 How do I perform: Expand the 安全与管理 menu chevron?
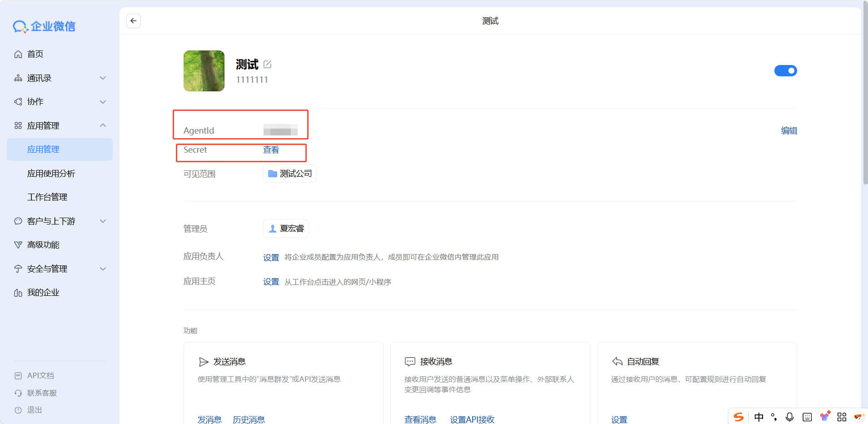click(103, 269)
